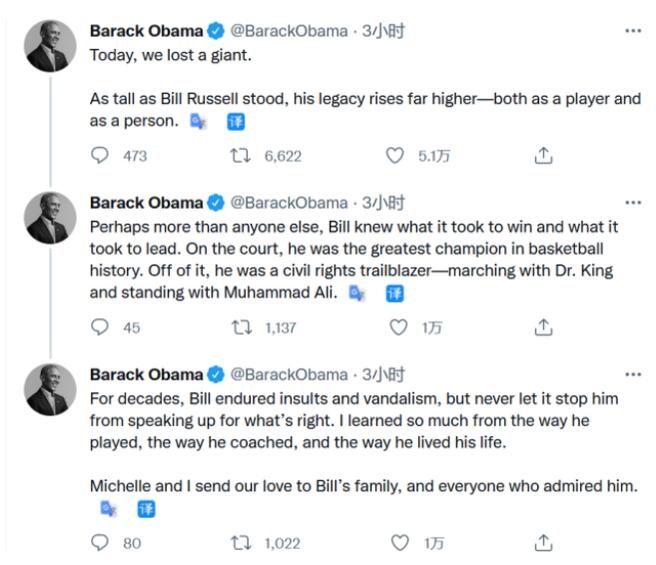Translate the tweet mentioning Muhammad Ali
This screenshot has height=565, width=656.
coord(395,293)
